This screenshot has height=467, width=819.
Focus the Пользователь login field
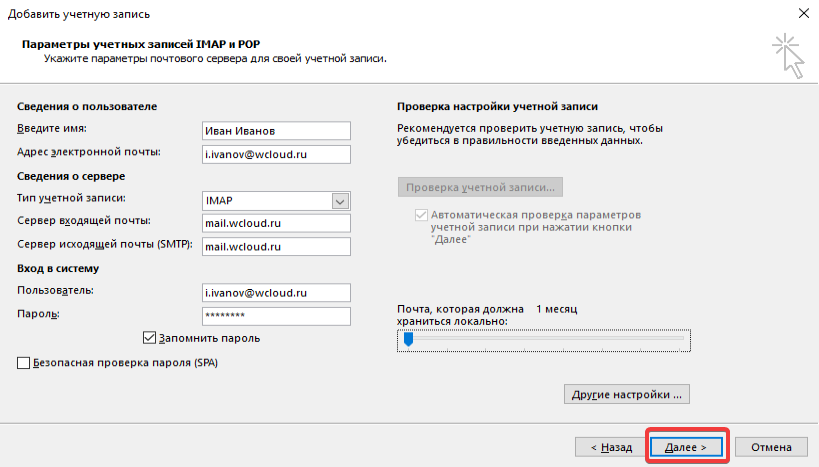[x=276, y=292]
